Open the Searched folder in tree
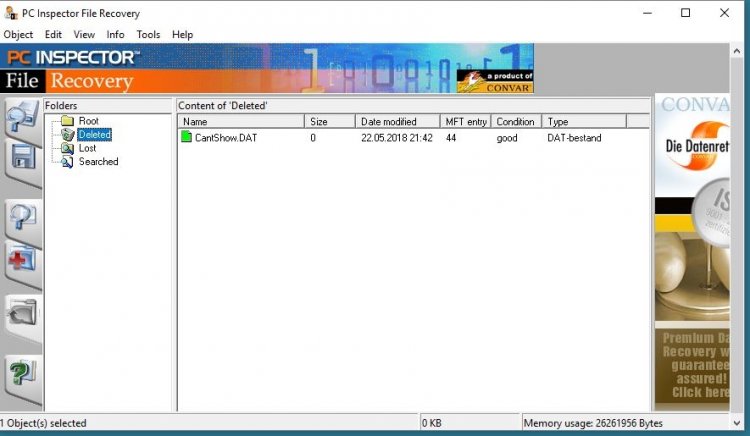The width and height of the screenshot is (750, 436). tap(98, 161)
